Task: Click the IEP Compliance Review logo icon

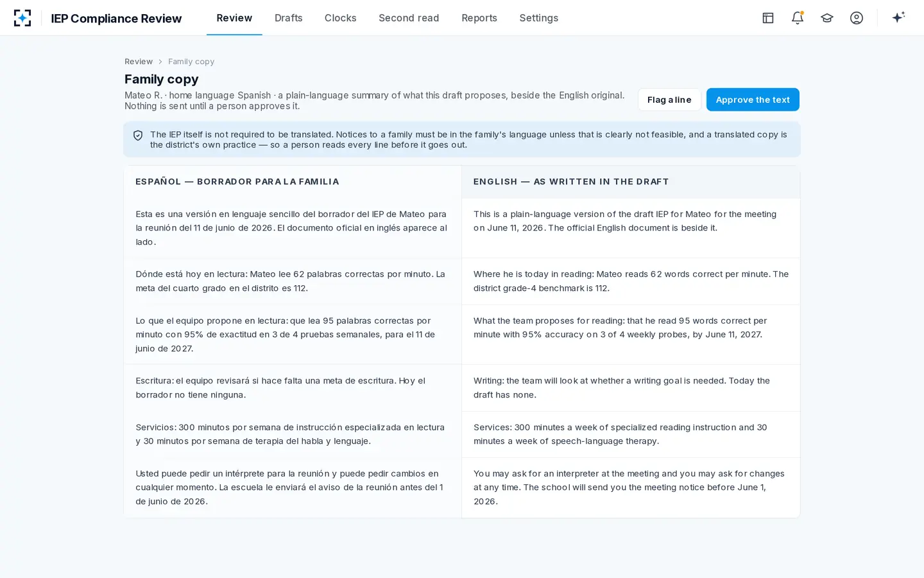Action: 22,18
